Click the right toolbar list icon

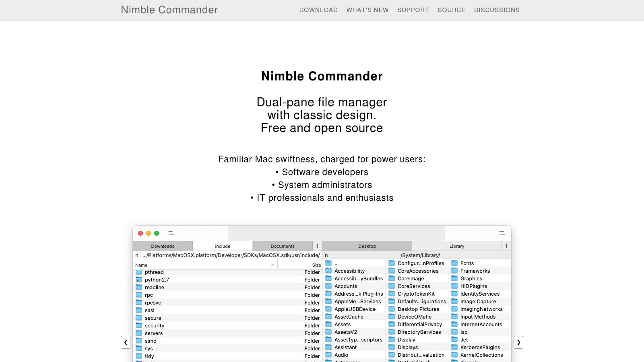[x=502, y=233]
